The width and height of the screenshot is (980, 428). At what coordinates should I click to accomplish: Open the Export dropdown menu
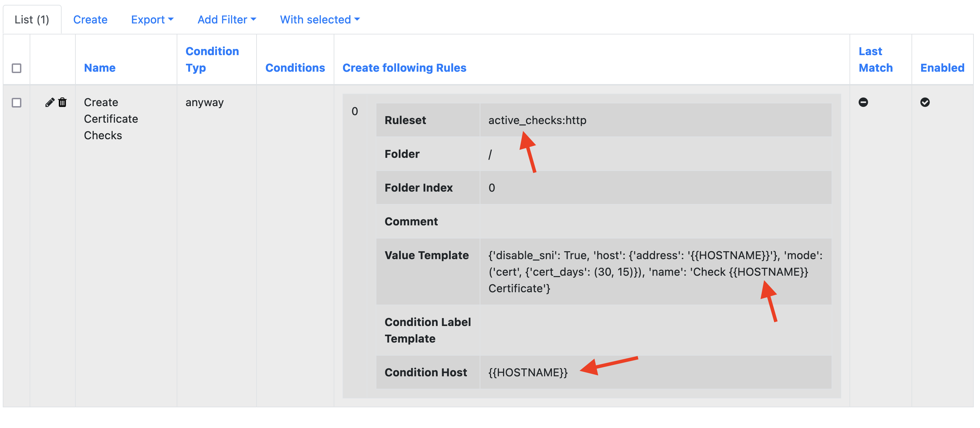point(152,19)
